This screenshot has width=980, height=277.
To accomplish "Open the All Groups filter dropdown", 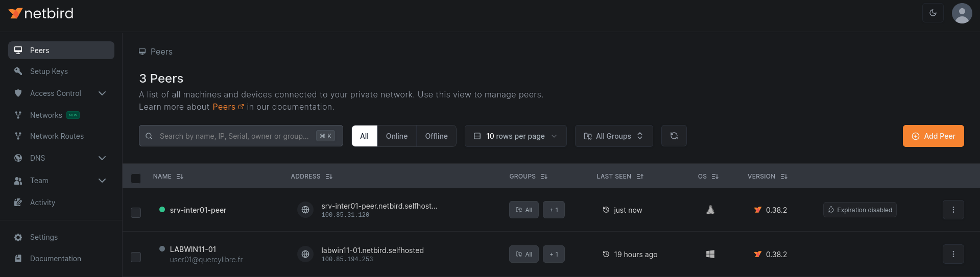I will pos(613,136).
